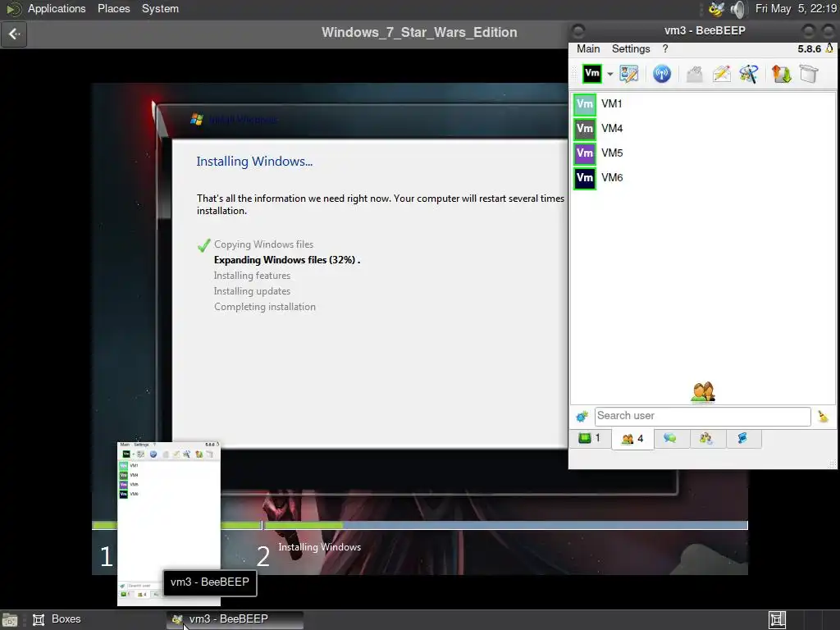This screenshot has width=840, height=630.
Task: Switch to the blue saved chats scroll tab
Action: (x=742, y=439)
